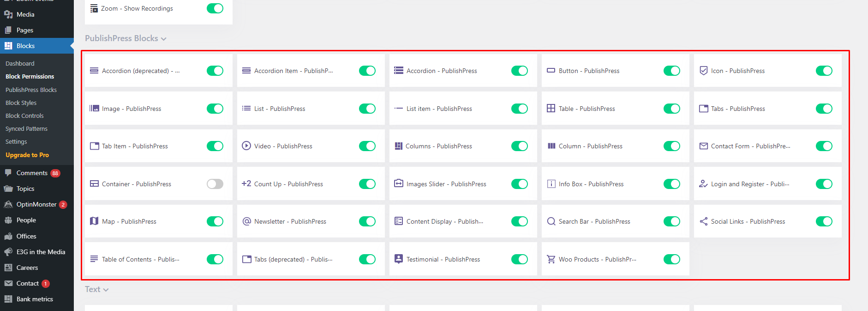Open the OptinMonster menu
The height and width of the screenshot is (311, 868).
(37, 204)
